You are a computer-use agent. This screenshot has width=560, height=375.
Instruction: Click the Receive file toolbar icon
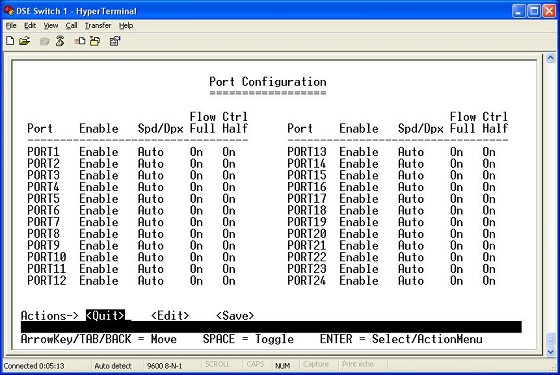click(95, 41)
